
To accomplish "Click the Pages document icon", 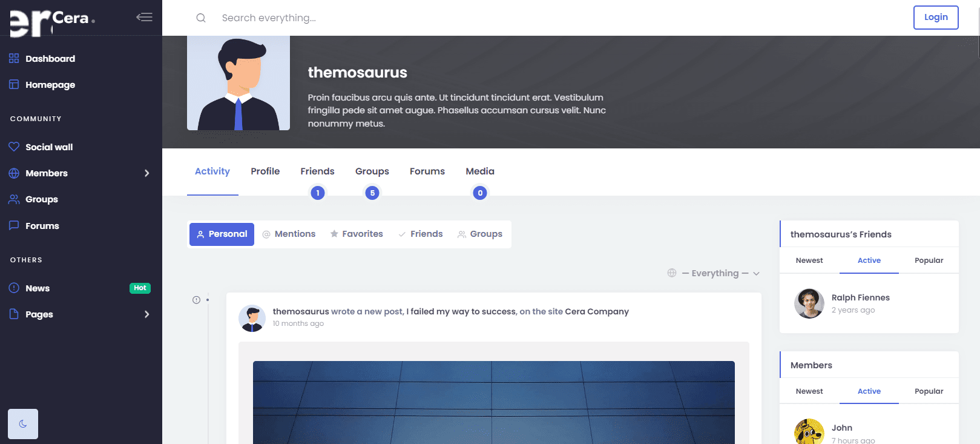I will [14, 314].
